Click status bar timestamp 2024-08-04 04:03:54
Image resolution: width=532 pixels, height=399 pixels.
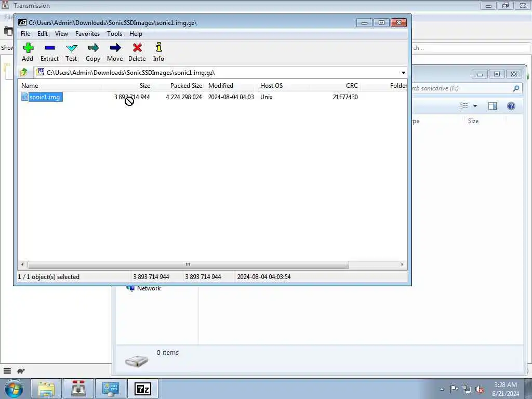click(x=263, y=277)
